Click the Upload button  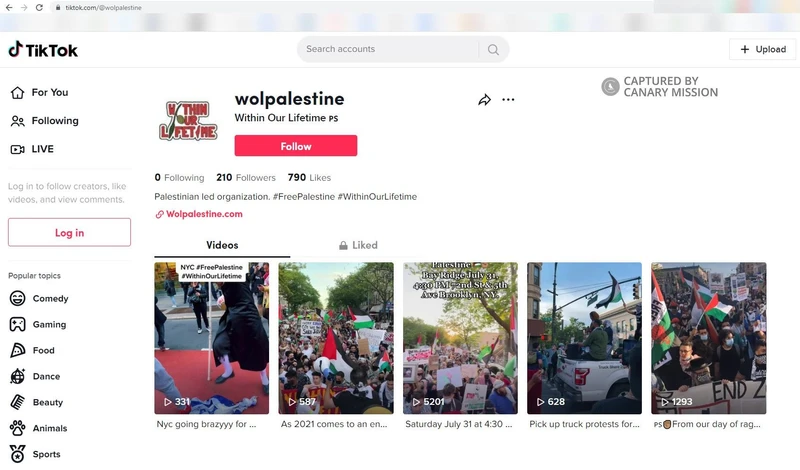pos(763,50)
